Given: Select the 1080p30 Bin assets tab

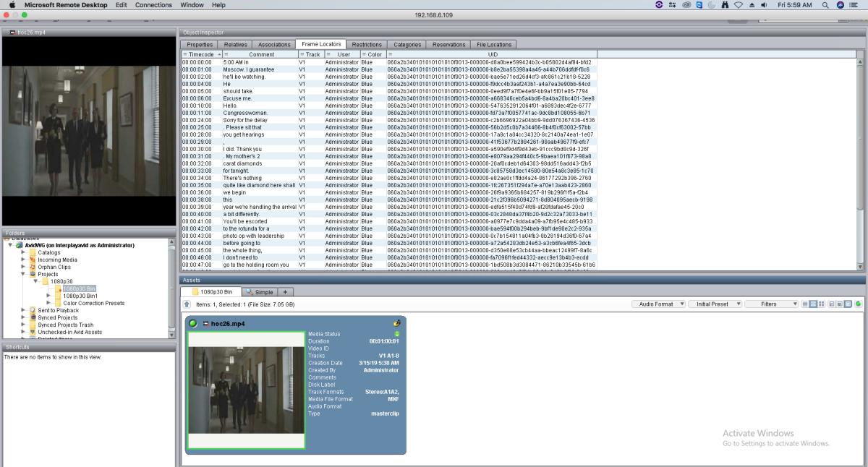Looking at the screenshot, I should tap(212, 291).
